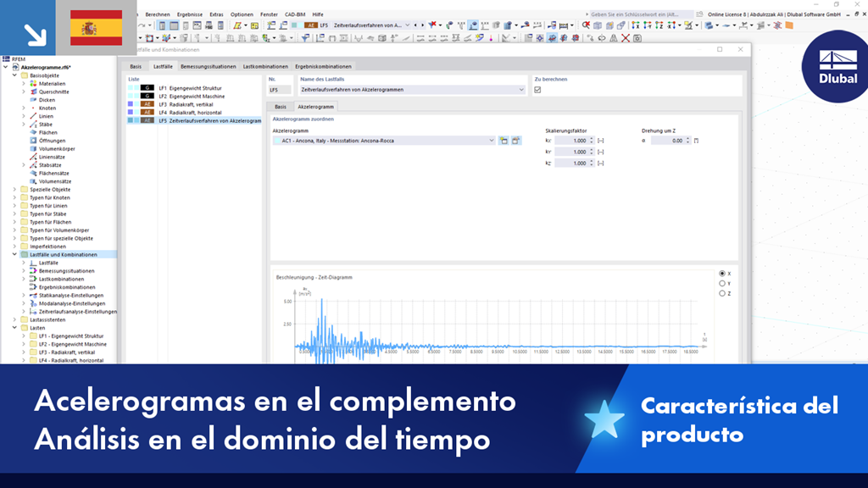The image size is (868, 488).
Task: Collapse the Basisobjekte tree node
Action: [x=15, y=75]
